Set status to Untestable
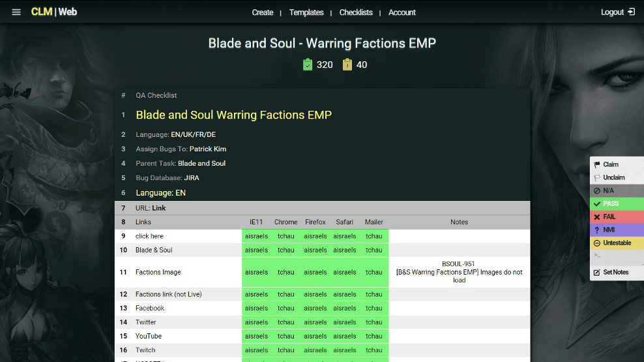The image size is (644, 362). pos(617,243)
